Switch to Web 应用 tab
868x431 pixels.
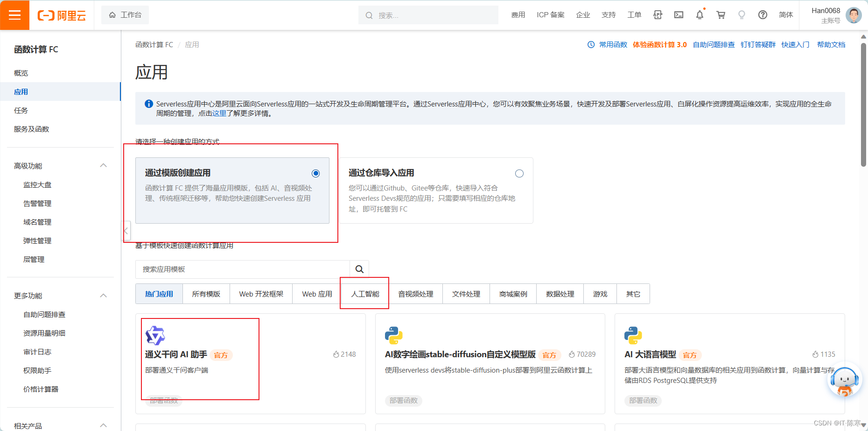[317, 294]
